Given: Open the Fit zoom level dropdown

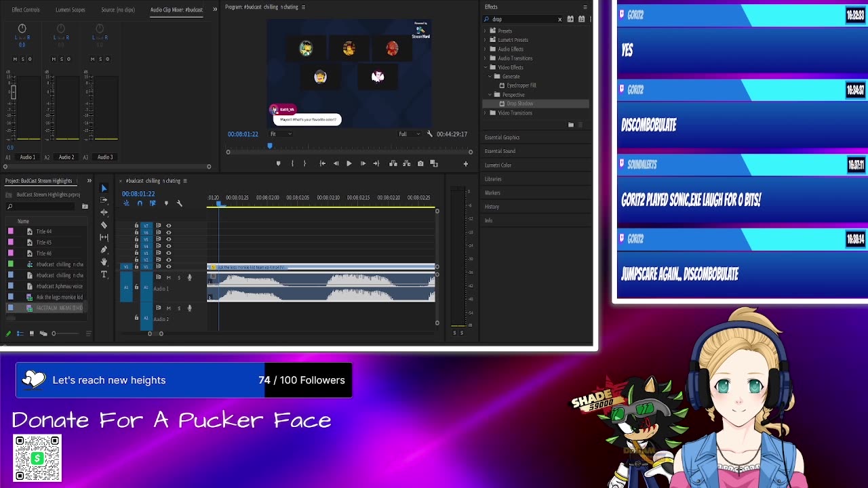Looking at the screenshot, I should point(281,134).
